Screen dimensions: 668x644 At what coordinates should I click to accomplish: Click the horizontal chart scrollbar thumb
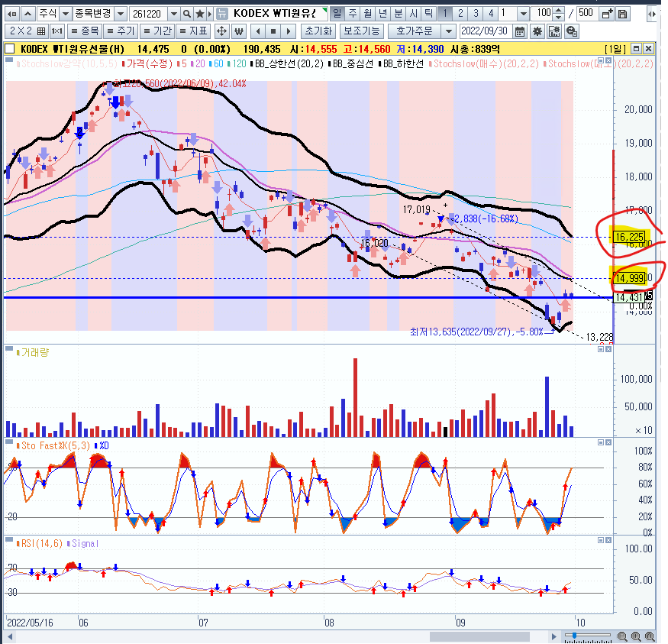(479, 636)
